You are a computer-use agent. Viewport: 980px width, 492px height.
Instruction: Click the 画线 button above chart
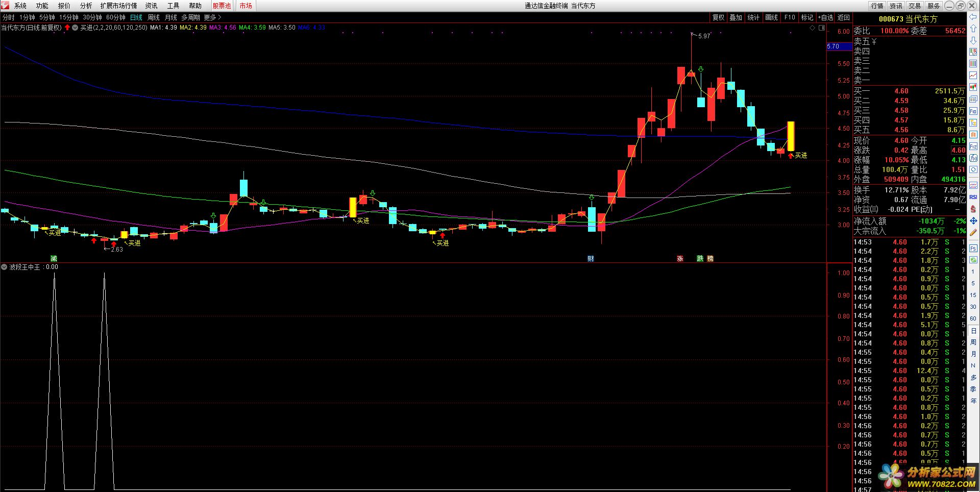click(x=772, y=17)
